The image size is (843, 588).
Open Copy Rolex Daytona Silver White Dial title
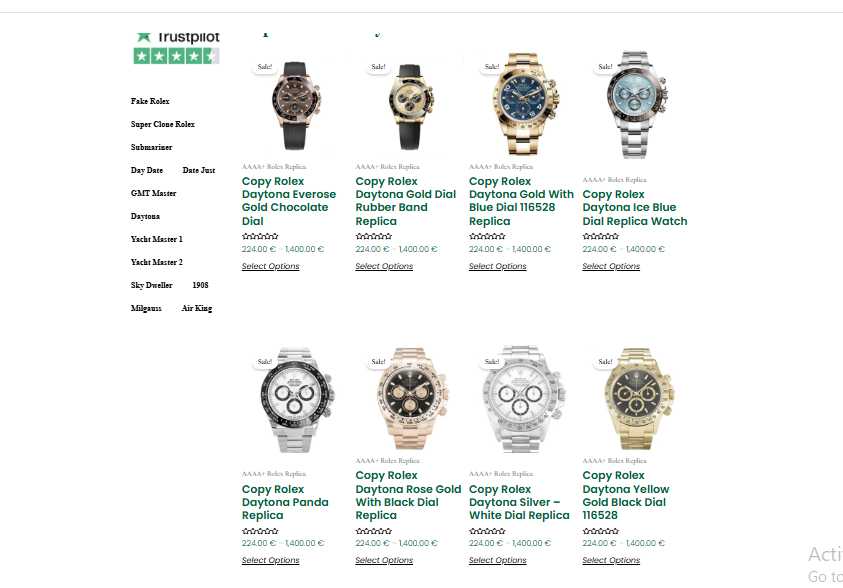coord(519,502)
